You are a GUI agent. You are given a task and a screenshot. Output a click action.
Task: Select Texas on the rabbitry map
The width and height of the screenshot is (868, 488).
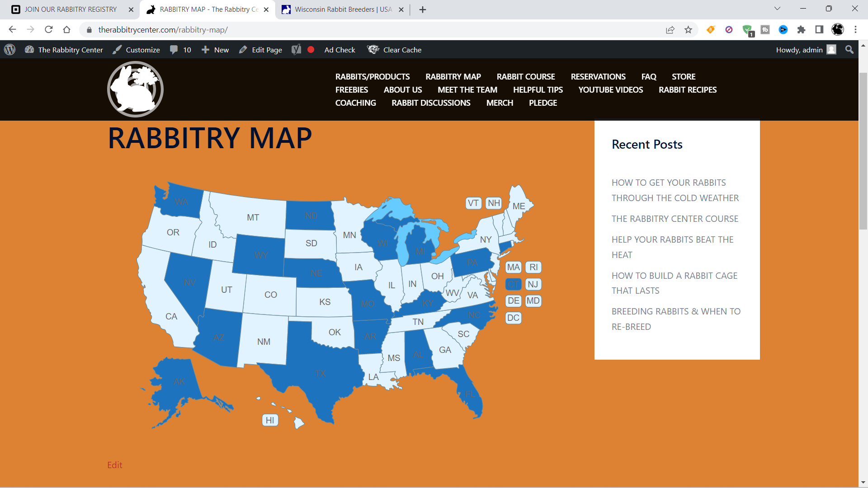319,373
